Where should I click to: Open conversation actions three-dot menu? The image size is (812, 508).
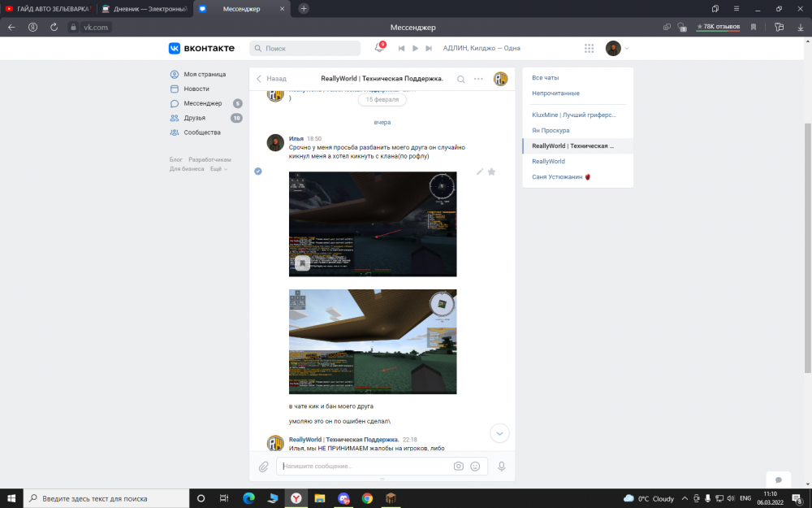478,80
